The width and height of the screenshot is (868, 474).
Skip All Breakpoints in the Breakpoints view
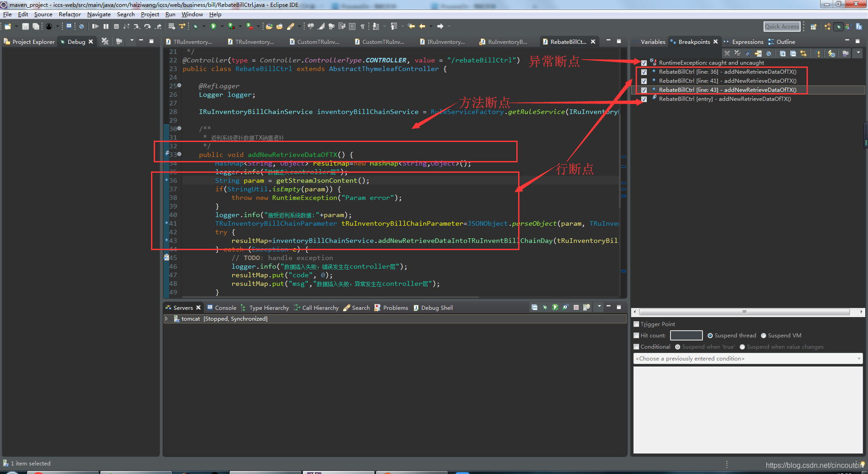(748, 53)
